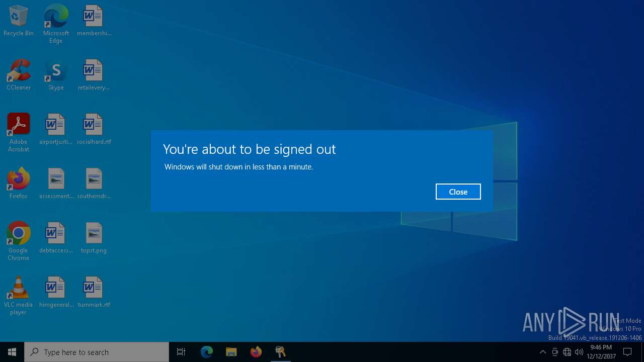Expand the hidden system tray icons
The height and width of the screenshot is (362, 644).
coord(542,352)
